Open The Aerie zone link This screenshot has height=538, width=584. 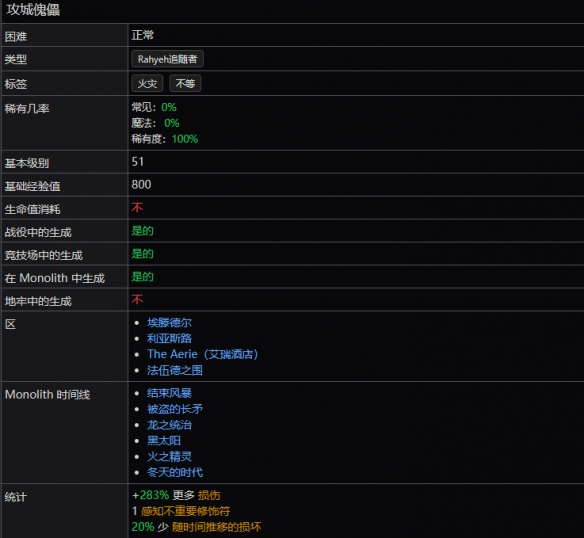202,354
